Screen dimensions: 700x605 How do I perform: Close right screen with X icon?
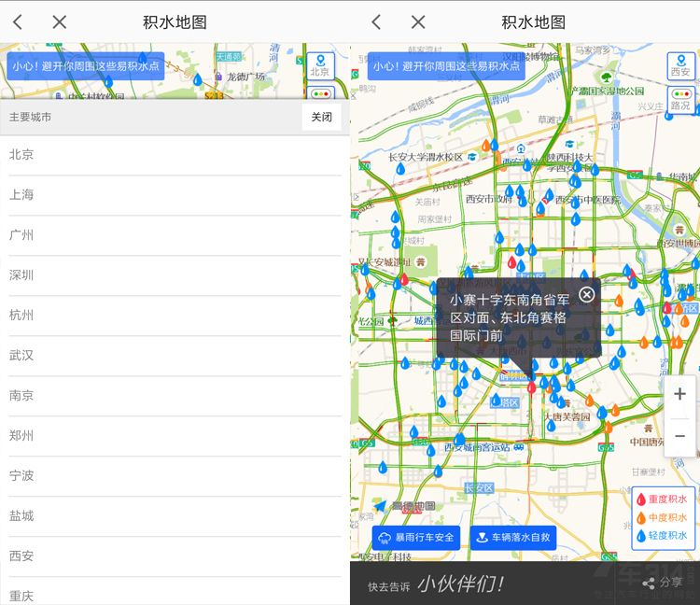pyautogui.click(x=418, y=21)
